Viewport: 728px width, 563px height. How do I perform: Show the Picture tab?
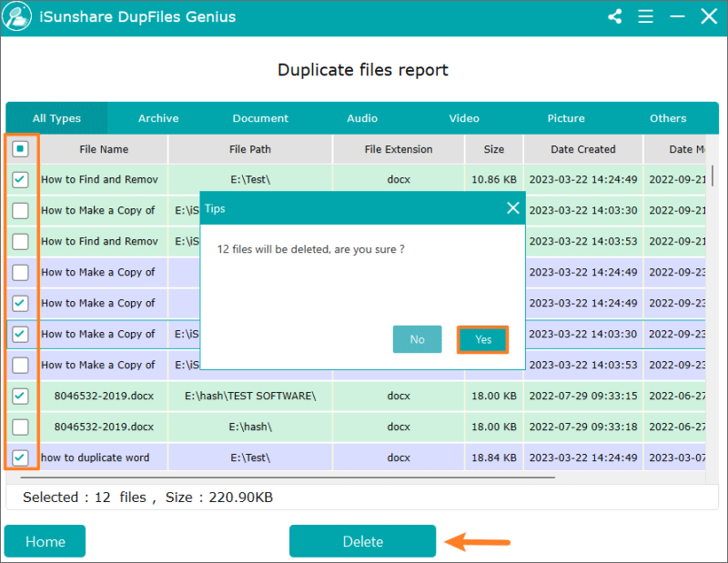[x=566, y=118]
